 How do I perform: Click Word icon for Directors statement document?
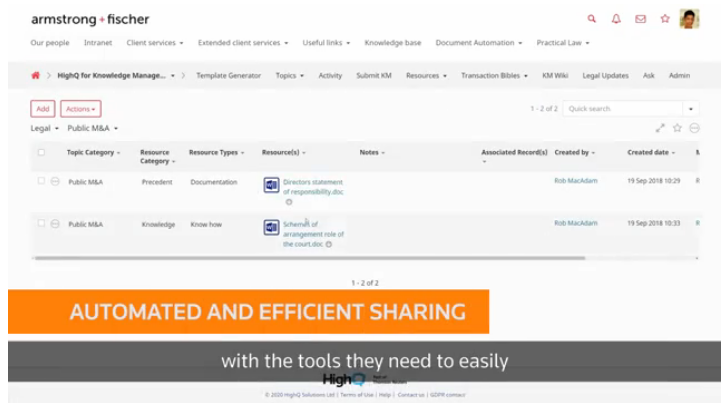click(x=270, y=185)
